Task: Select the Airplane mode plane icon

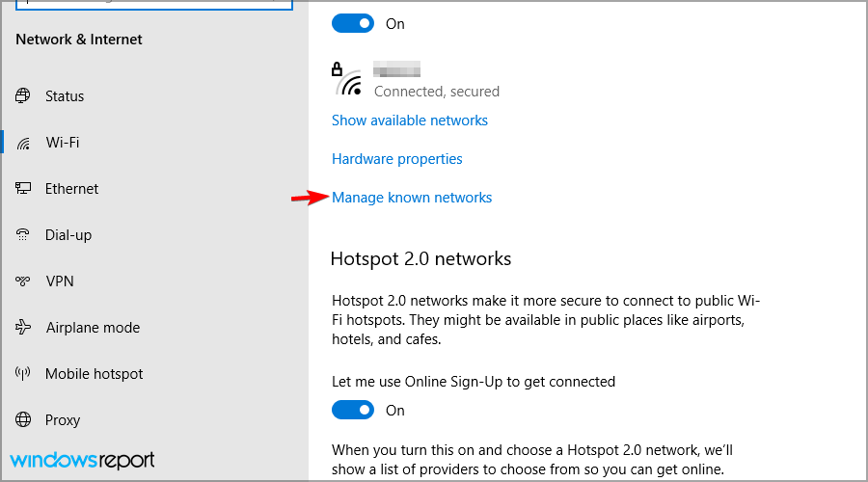Action: (23, 327)
